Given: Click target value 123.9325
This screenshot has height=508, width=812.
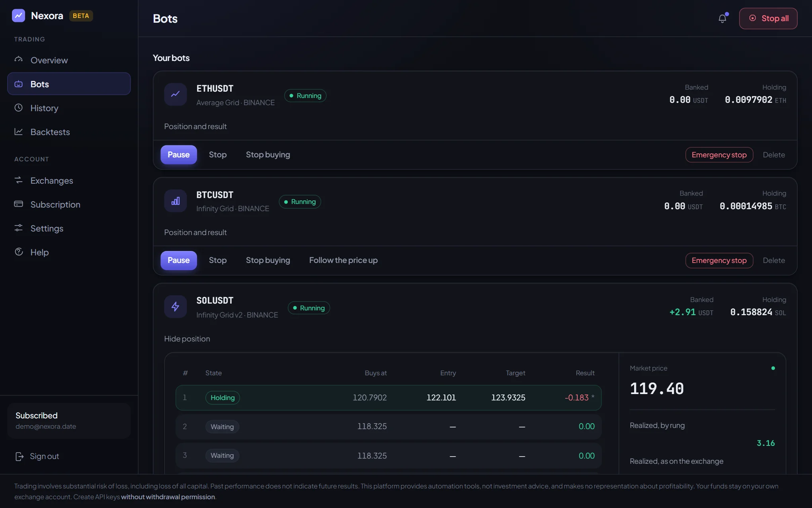Looking at the screenshot, I should pos(508,398).
